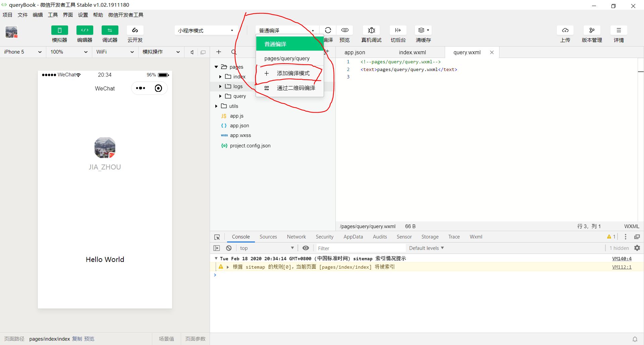644x345 pixels.
Task: Open the 项目 (Project) menu
Action: [x=7, y=15]
